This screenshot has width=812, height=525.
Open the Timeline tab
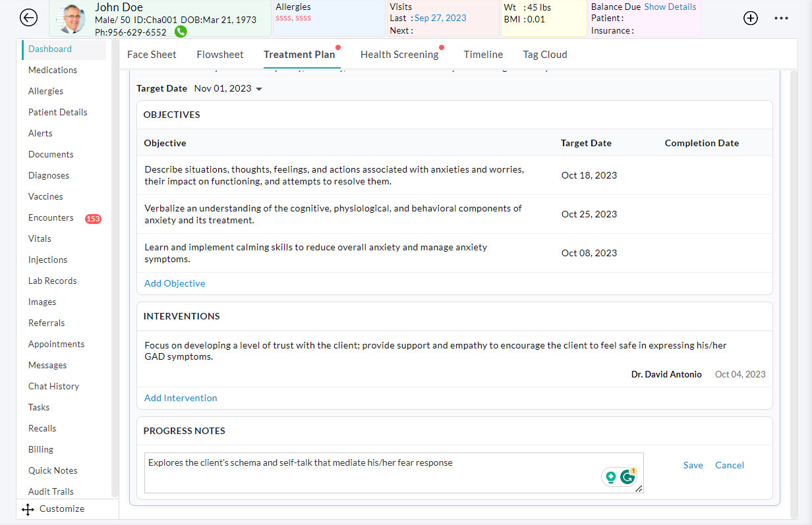click(x=483, y=55)
